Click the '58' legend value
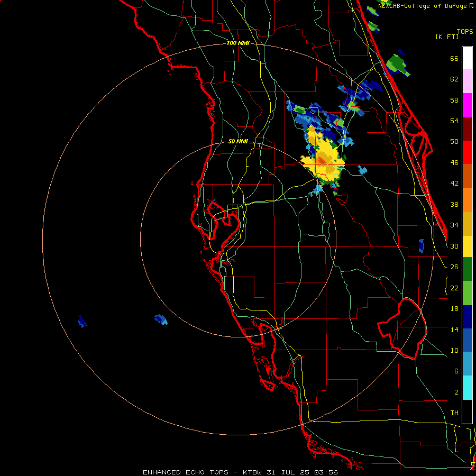This screenshot has height=476, width=476. click(454, 100)
